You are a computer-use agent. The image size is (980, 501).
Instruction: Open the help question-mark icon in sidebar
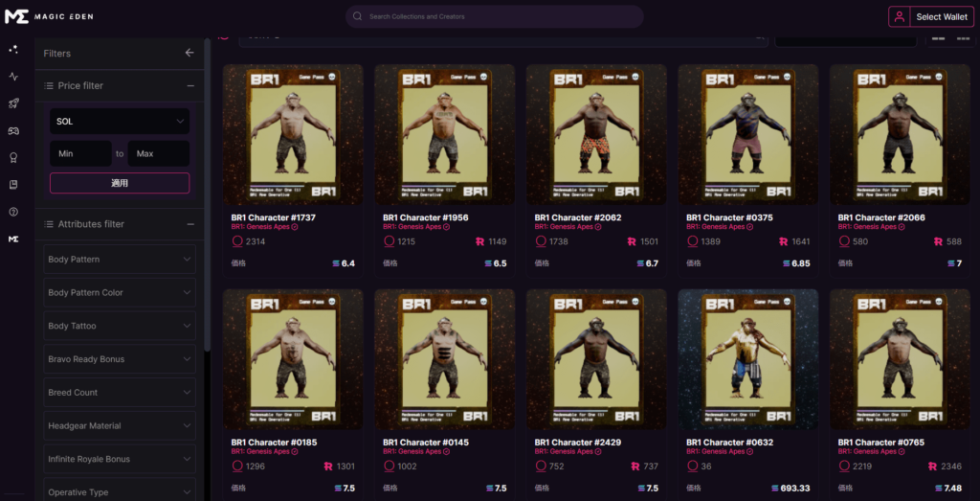point(13,212)
